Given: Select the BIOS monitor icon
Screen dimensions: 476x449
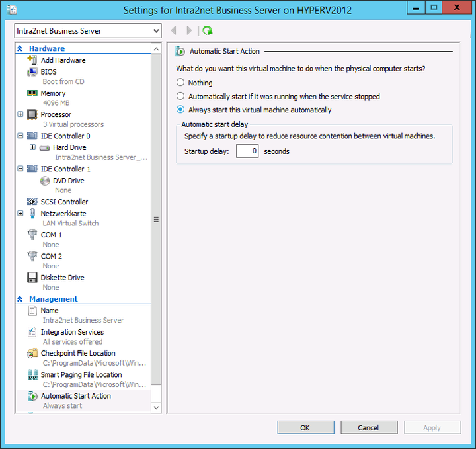Looking at the screenshot, I should (32, 72).
